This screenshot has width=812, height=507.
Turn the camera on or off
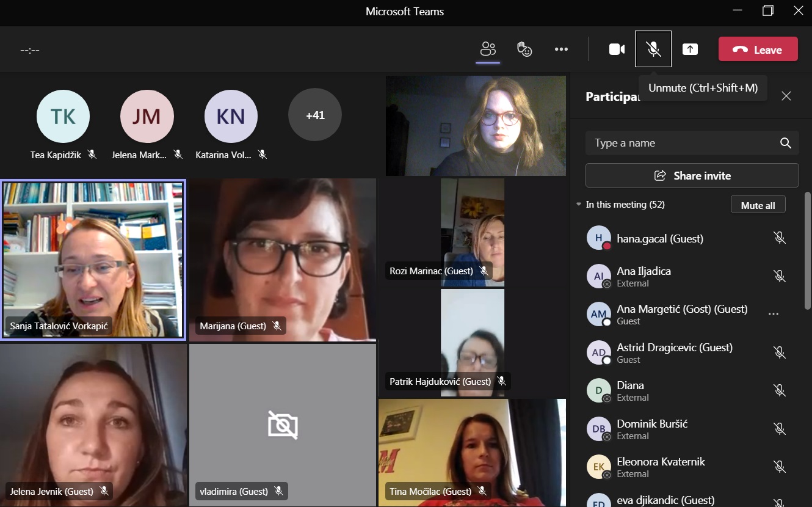coord(617,49)
